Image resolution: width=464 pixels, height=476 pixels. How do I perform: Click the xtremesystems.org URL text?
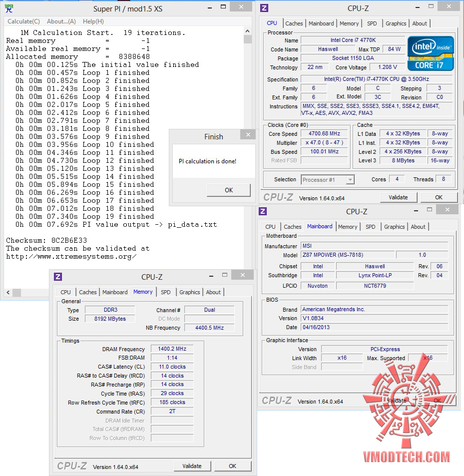pos(71,257)
